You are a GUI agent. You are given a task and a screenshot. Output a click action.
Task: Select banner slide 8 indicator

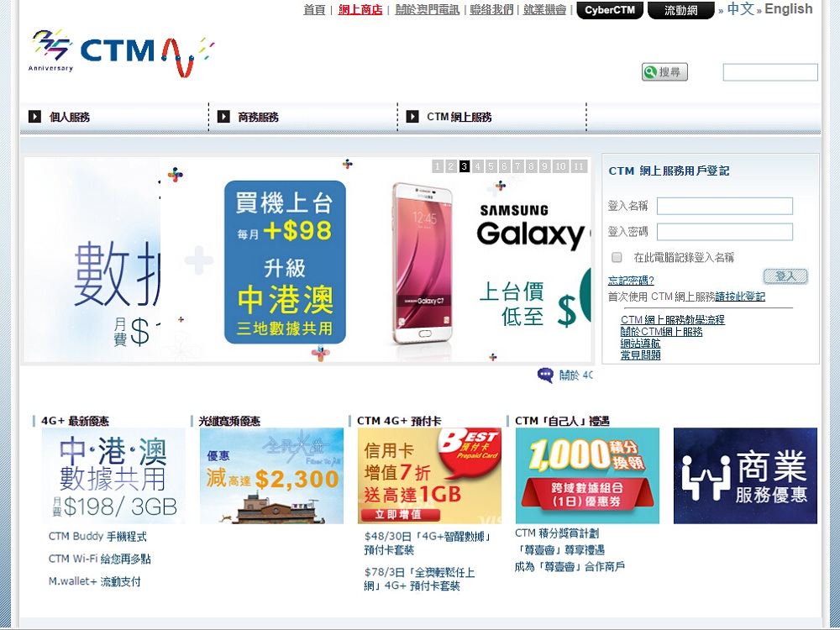click(x=531, y=166)
